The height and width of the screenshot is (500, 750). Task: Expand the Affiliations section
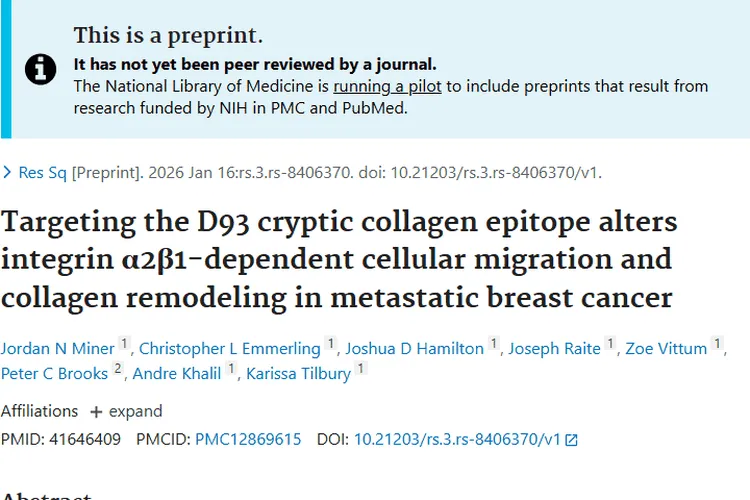(135, 411)
